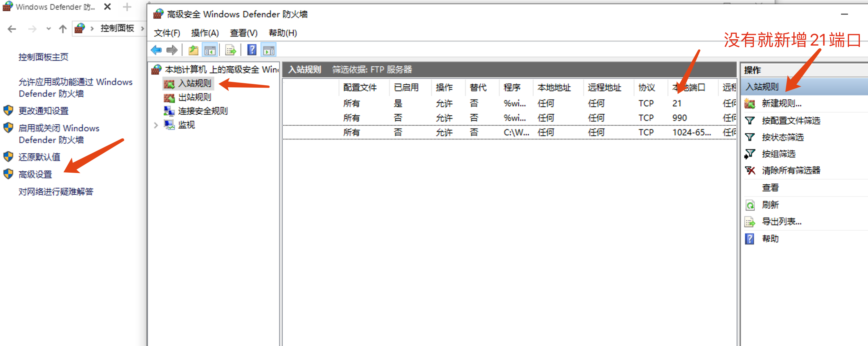Open the 查看 submenu in actions pane
Screen dimensions: 868x346
pyautogui.click(x=770, y=188)
